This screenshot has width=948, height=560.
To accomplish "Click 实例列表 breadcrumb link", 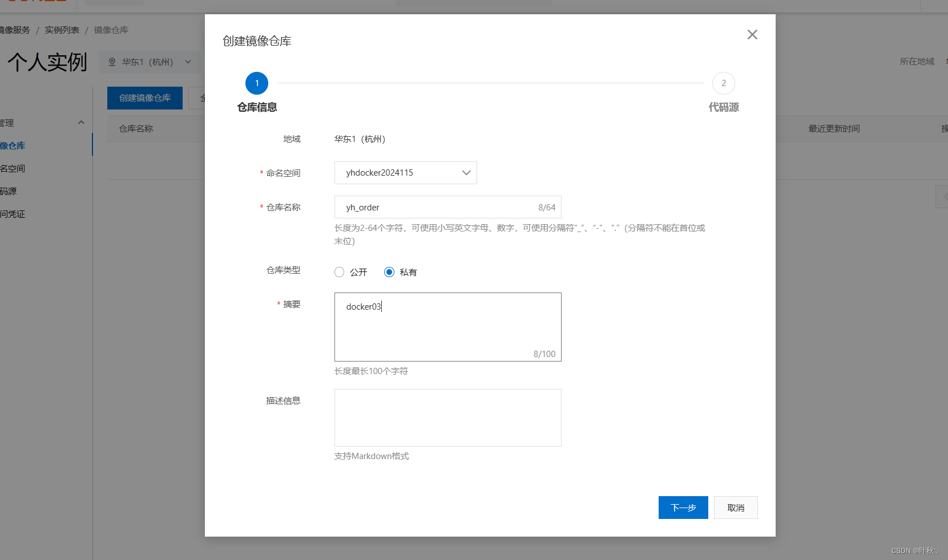I will (62, 30).
